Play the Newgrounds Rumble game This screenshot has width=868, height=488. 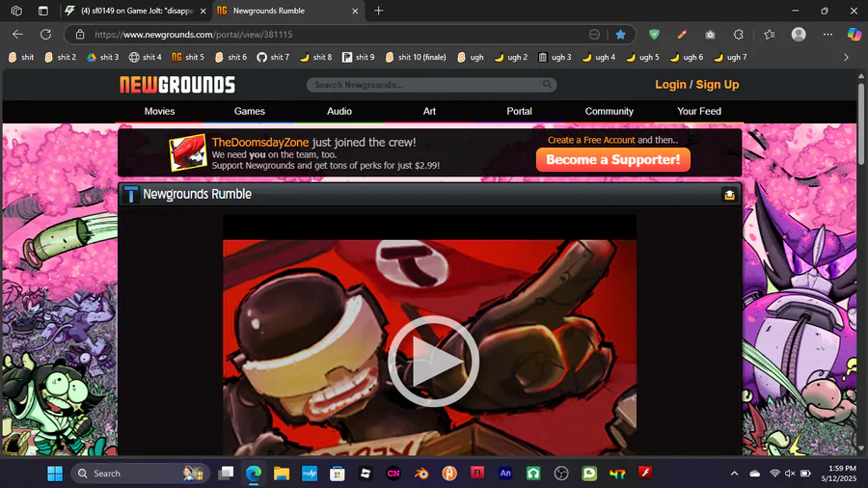[x=433, y=362]
